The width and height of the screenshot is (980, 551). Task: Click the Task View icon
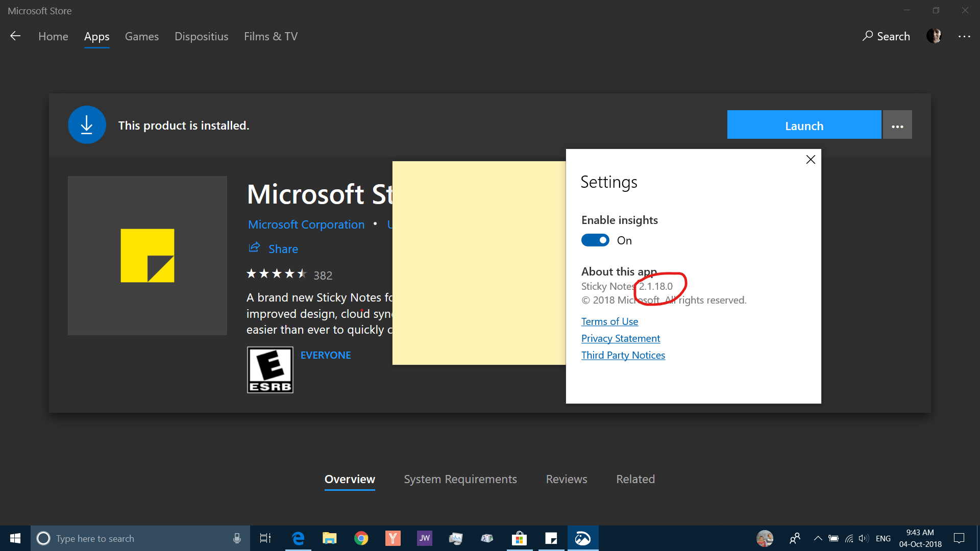(265, 538)
